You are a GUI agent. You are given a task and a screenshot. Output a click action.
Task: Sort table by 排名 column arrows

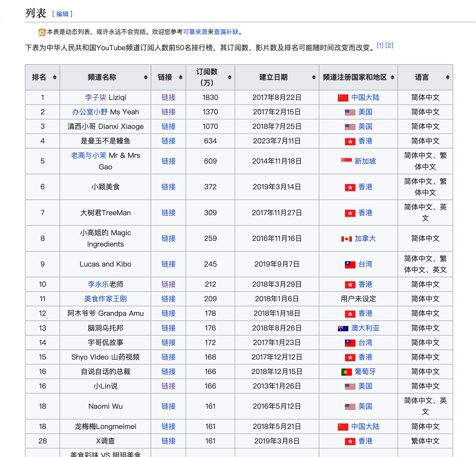(55, 77)
